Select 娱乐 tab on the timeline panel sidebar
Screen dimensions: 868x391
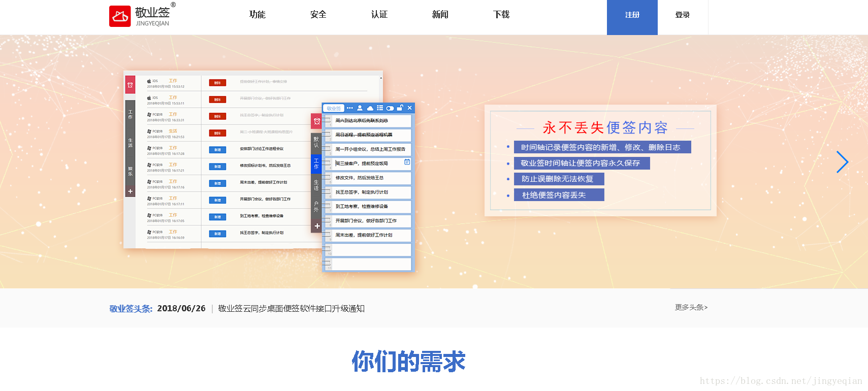pyautogui.click(x=130, y=171)
